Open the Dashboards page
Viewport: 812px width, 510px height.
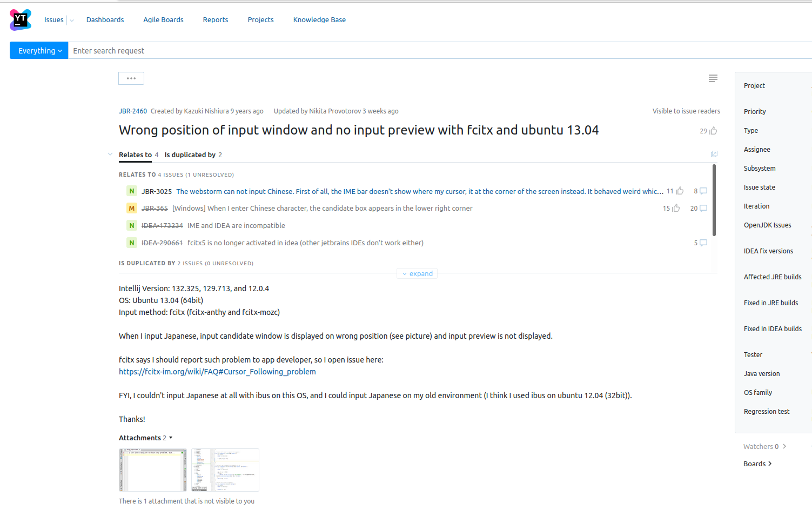(x=105, y=19)
